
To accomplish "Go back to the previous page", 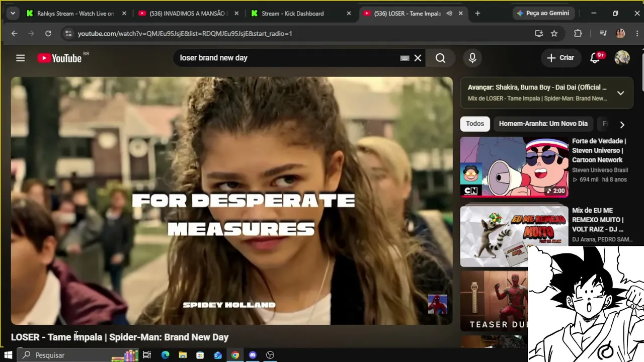I will pyautogui.click(x=14, y=33).
